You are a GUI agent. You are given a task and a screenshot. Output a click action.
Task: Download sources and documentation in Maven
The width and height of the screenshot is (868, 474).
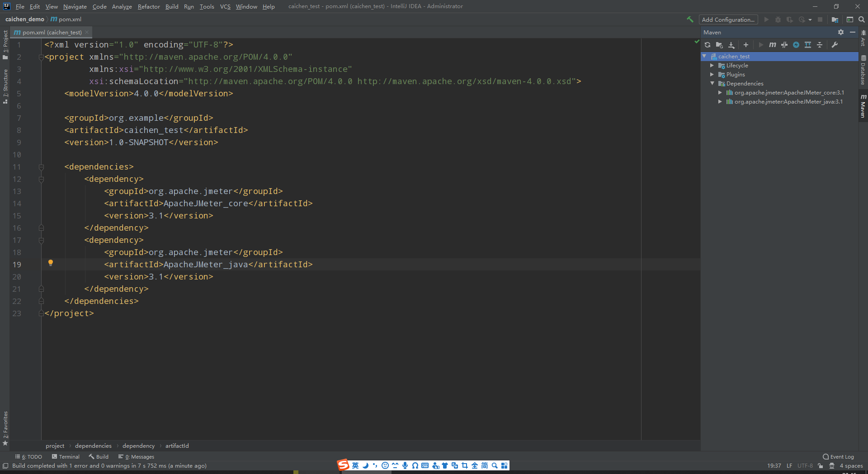[731, 45]
